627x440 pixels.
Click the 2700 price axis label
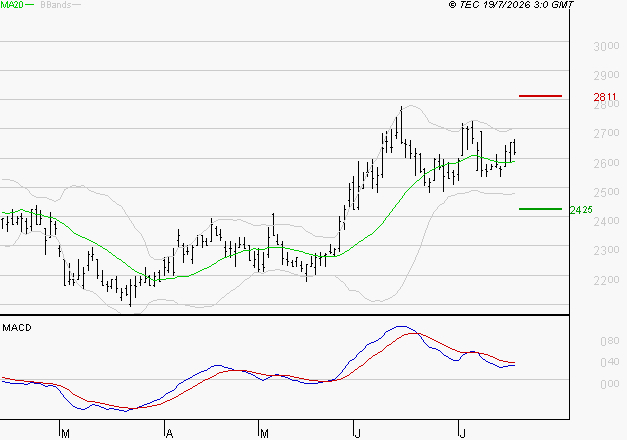[x=606, y=133]
